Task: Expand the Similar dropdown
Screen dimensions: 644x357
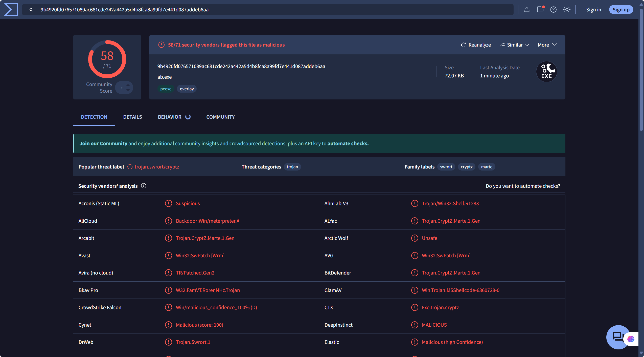Action: (514, 45)
